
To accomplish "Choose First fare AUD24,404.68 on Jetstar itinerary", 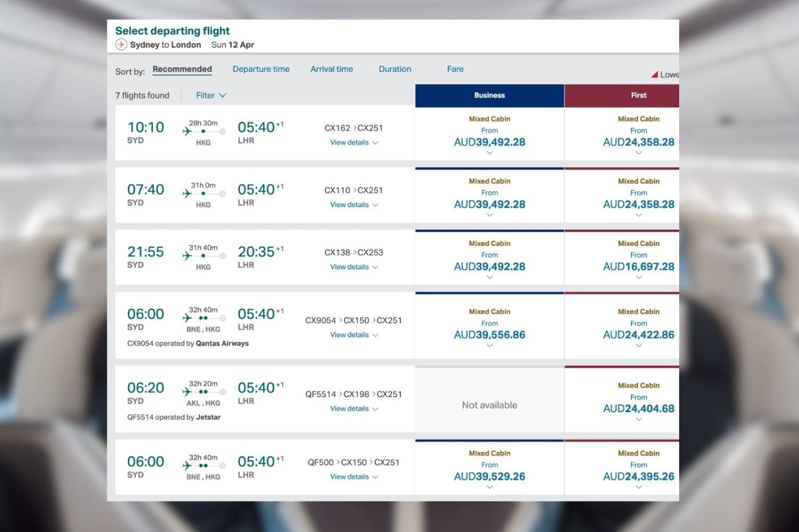I will pos(639,408).
